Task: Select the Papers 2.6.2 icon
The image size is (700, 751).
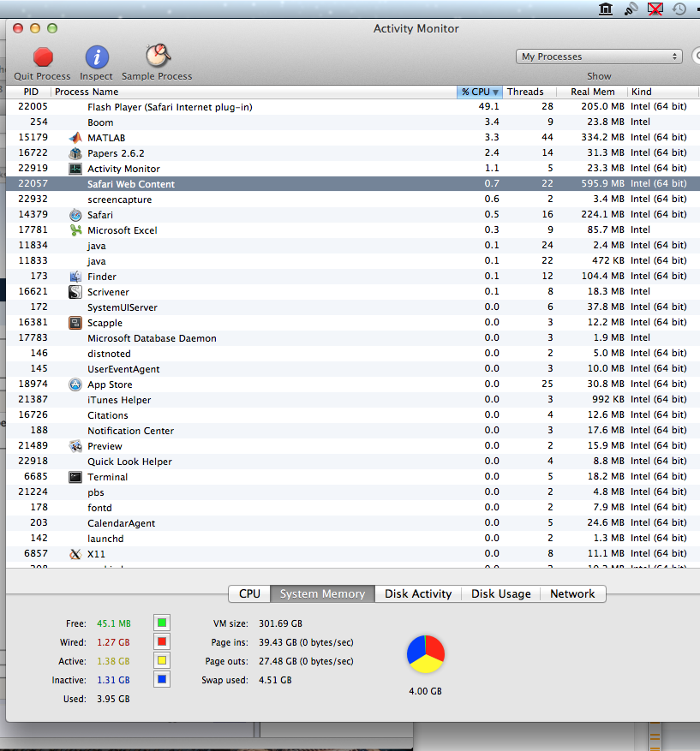Action: pos(75,153)
